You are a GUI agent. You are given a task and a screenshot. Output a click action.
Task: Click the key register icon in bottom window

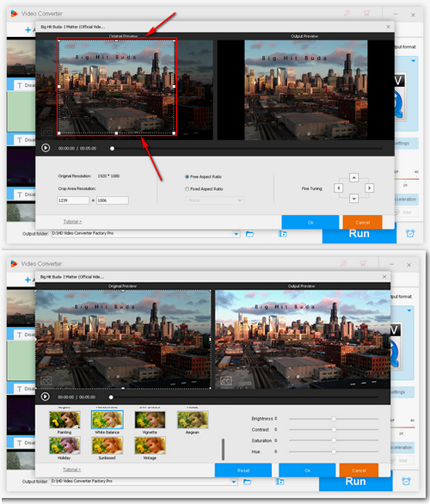tap(343, 263)
